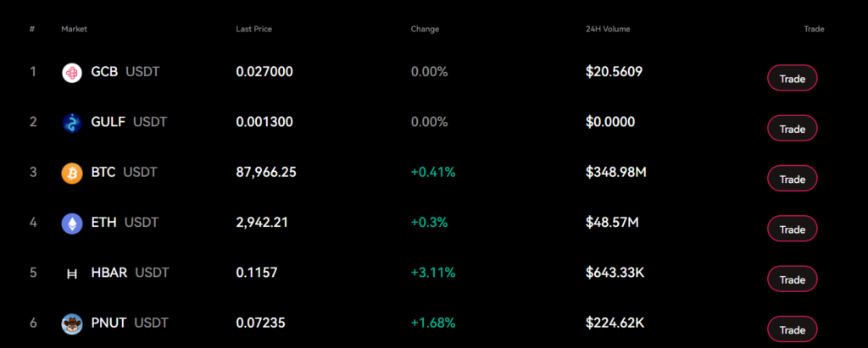The width and height of the screenshot is (868, 348).
Task: Click the orange Bitcoin icon
Action: (x=72, y=173)
